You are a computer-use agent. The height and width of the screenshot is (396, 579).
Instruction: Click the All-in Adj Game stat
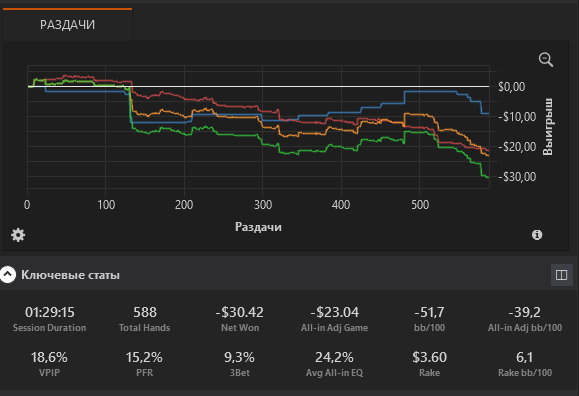(x=334, y=319)
